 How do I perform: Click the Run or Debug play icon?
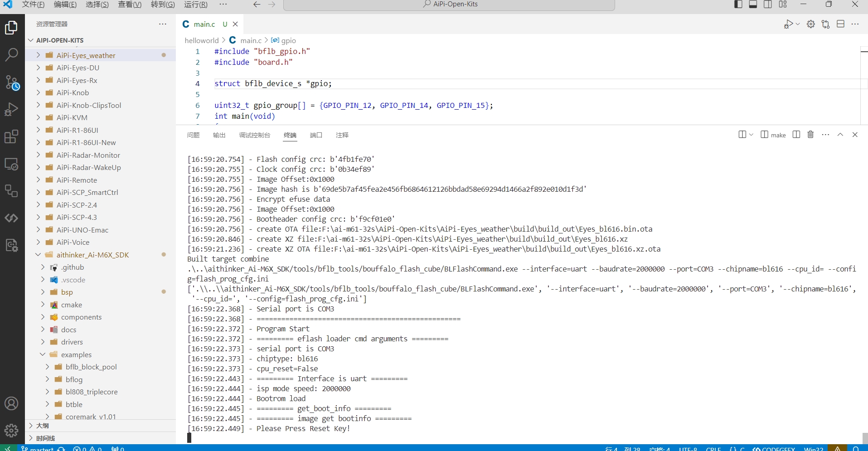click(788, 24)
